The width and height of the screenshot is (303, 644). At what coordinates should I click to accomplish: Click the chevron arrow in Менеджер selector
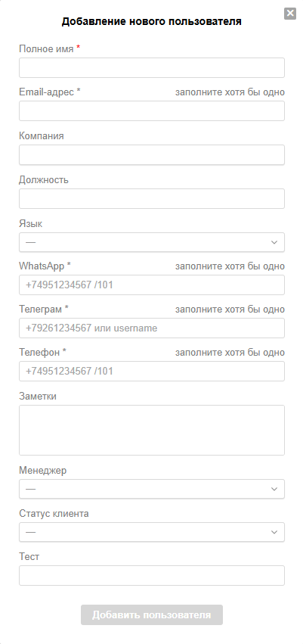274,489
